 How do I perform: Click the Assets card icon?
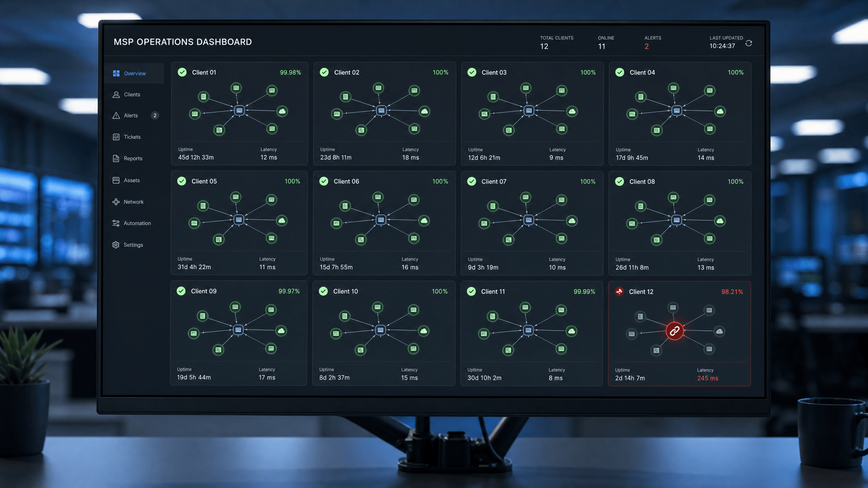(116, 180)
